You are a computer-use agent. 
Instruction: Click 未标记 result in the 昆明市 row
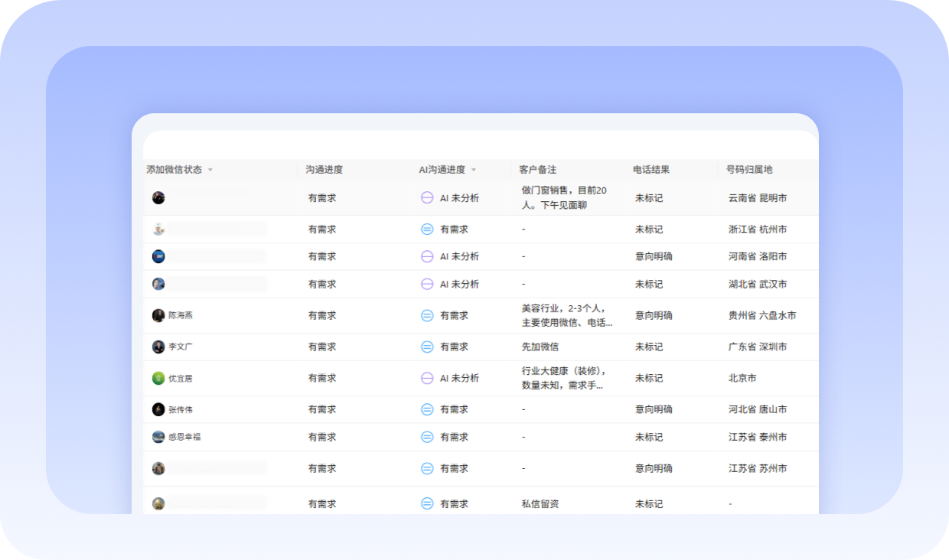(649, 197)
